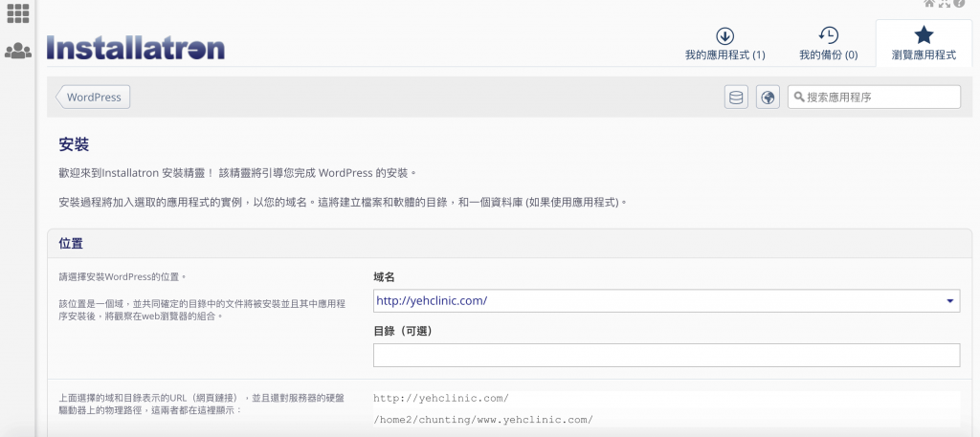Select the 瀏覽應用程式 tab
Viewport: 980px width, 437px height.
tap(924, 44)
